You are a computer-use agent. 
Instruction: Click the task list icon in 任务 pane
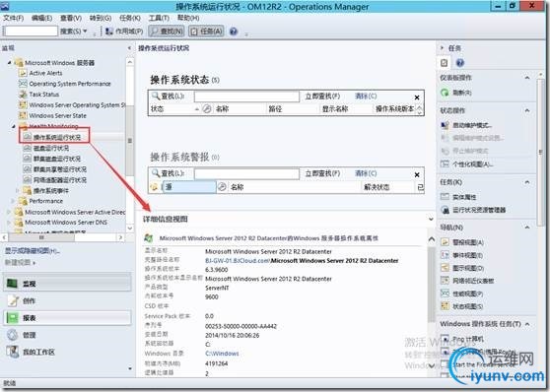pyautogui.click(x=445, y=63)
